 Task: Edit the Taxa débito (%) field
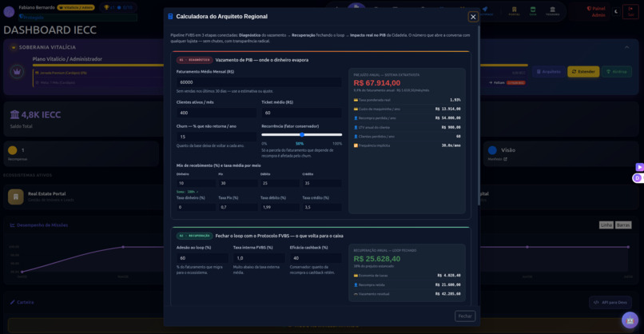coord(280,207)
